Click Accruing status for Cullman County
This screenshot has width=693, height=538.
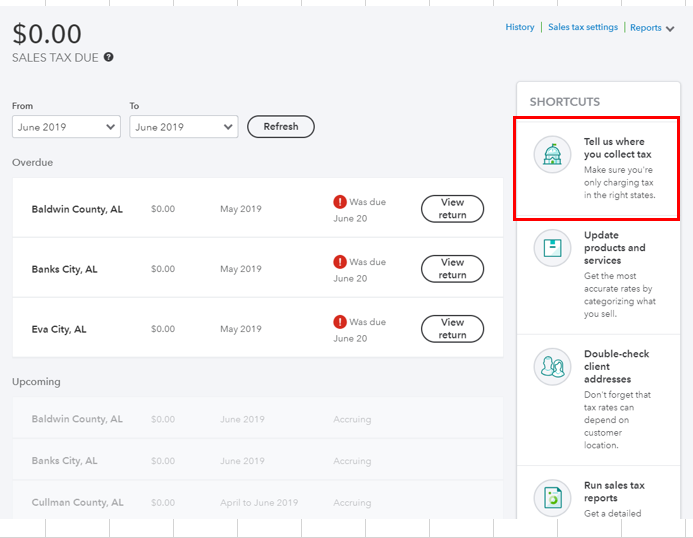point(352,503)
